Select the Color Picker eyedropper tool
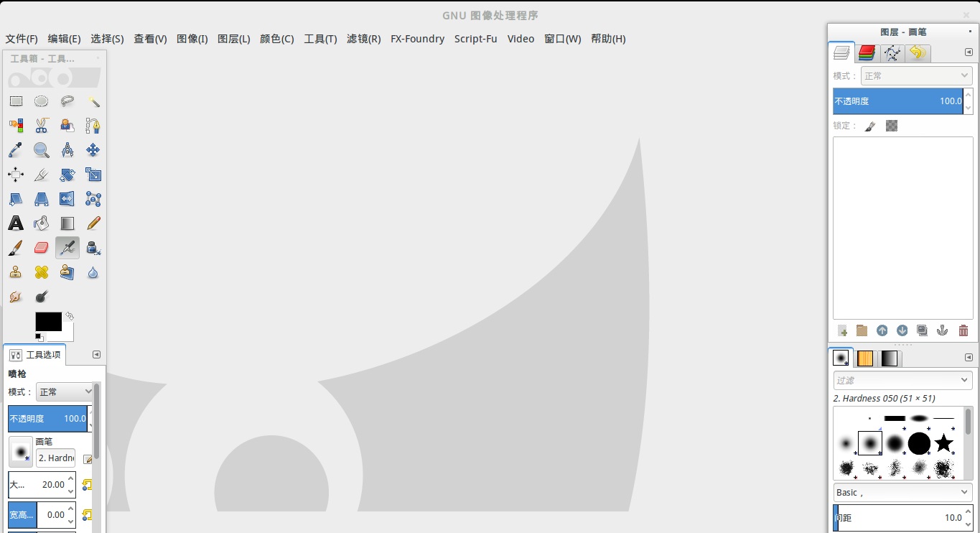Screen dimensions: 980x533 pyautogui.click(x=16, y=150)
